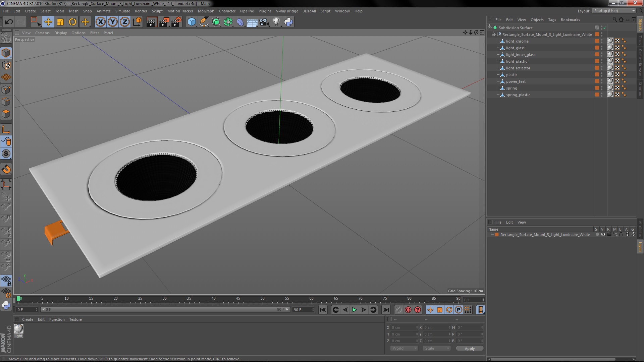Toggle Z axis lock
Image resolution: width=644 pixels, height=362 pixels.
[x=125, y=22]
